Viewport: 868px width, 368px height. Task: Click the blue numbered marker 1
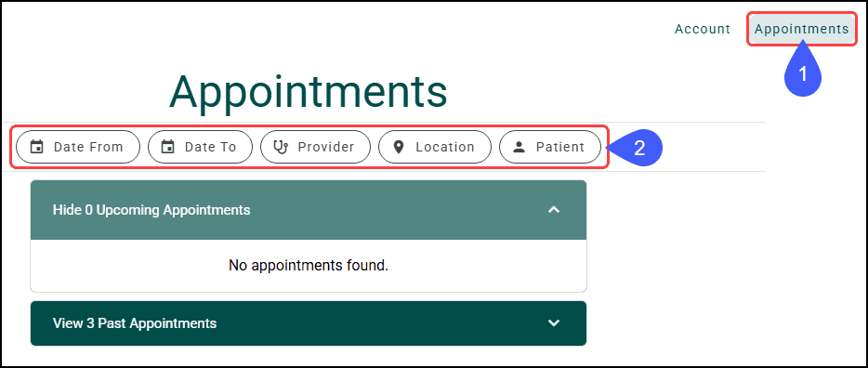(x=803, y=72)
